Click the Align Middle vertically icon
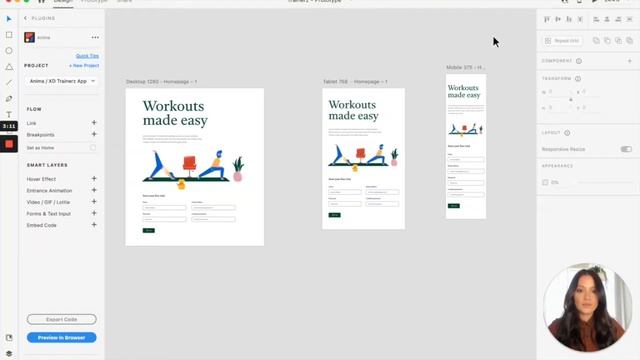The height and width of the screenshot is (360, 640). [x=558, y=19]
